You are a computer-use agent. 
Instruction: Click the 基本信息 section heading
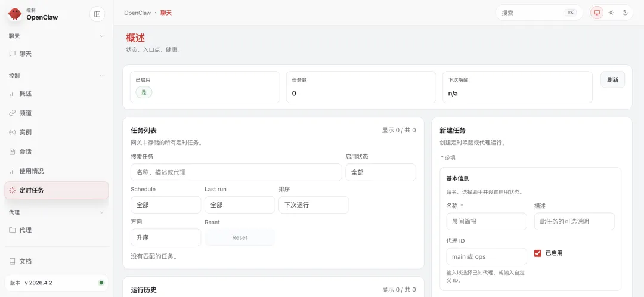[x=457, y=179]
